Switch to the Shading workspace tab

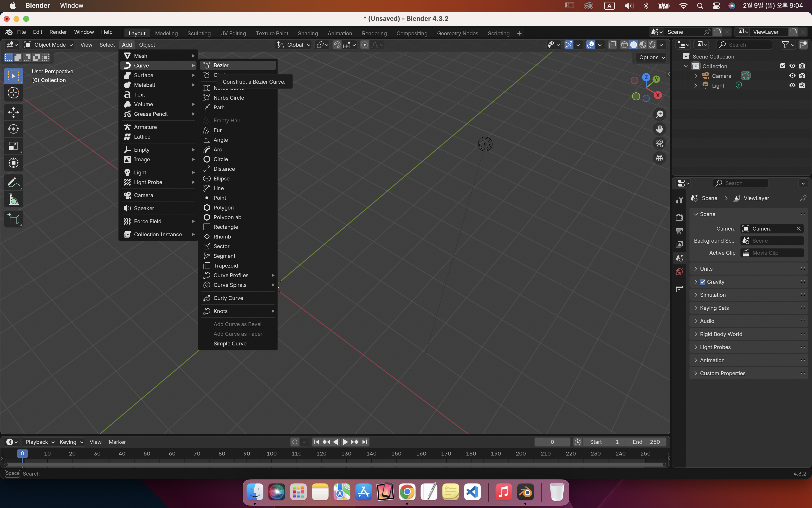click(x=308, y=33)
